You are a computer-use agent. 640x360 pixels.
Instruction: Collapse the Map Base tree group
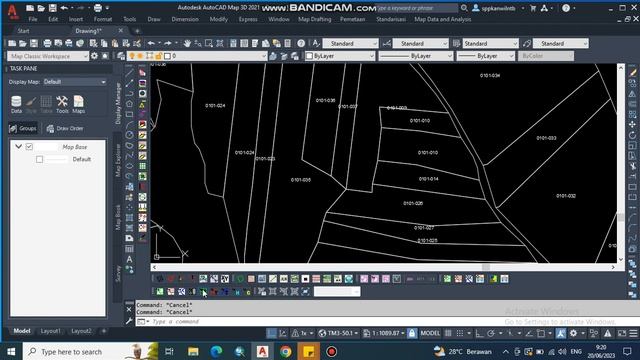(18, 146)
